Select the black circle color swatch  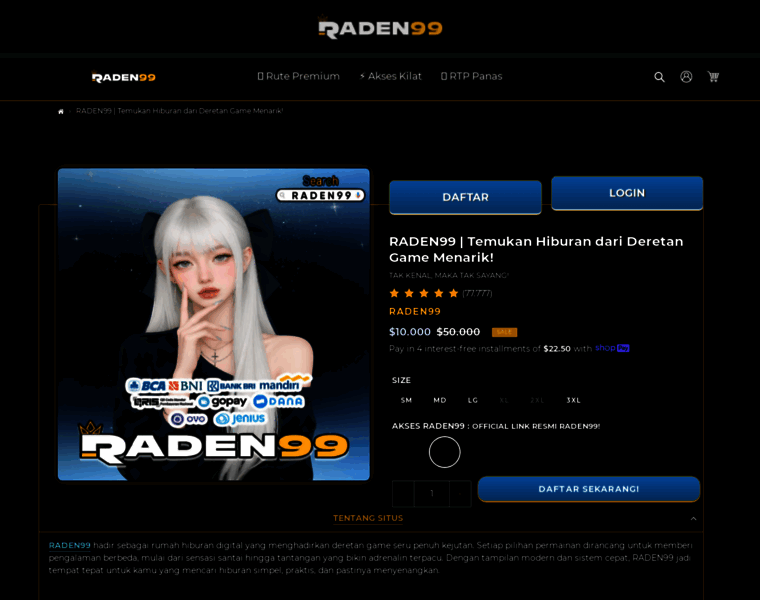(x=444, y=452)
